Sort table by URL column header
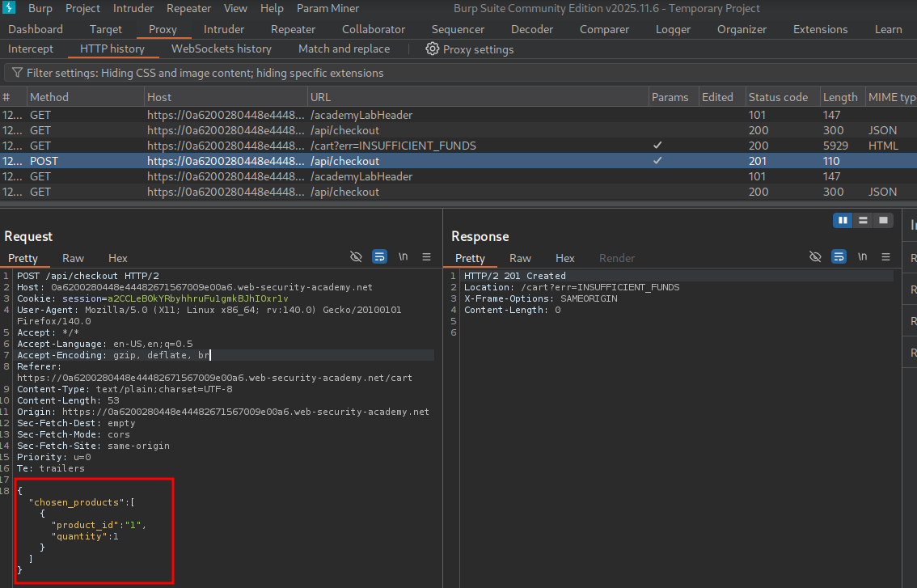 click(x=478, y=97)
